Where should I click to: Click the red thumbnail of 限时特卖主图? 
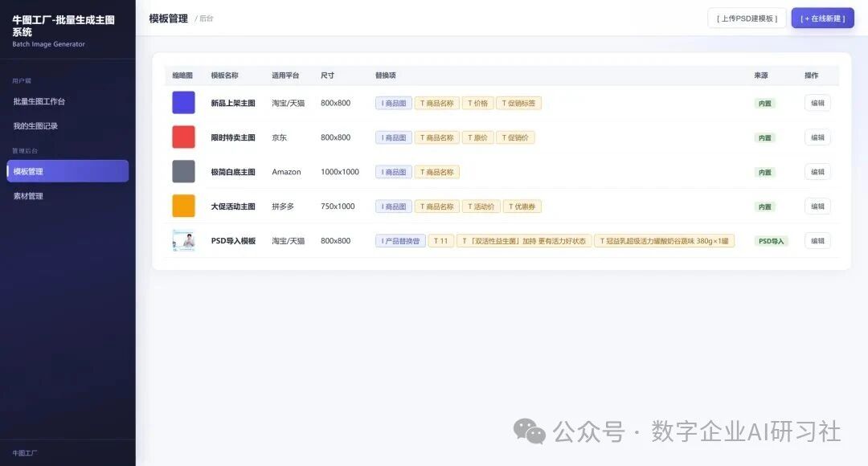(183, 137)
